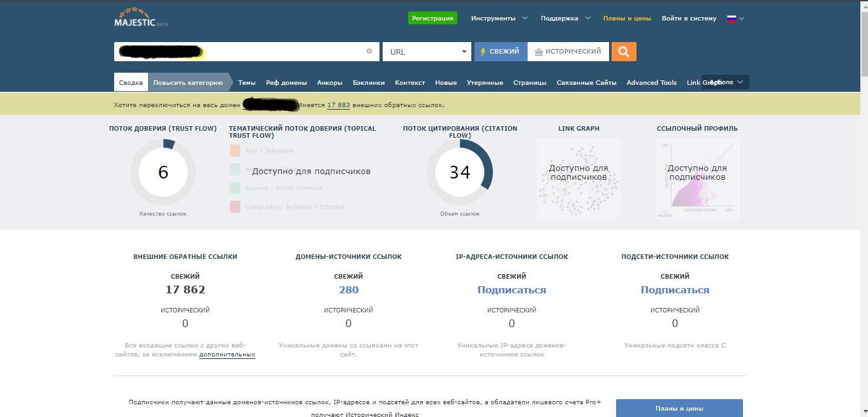
Task: Select the Свежий index toggle
Action: pyautogui.click(x=501, y=52)
